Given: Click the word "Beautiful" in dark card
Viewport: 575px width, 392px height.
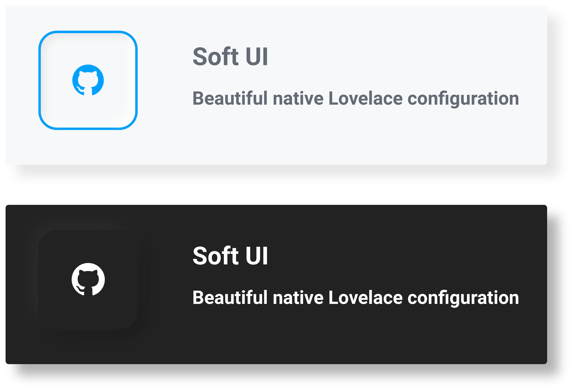Looking at the screenshot, I should coord(230,298).
